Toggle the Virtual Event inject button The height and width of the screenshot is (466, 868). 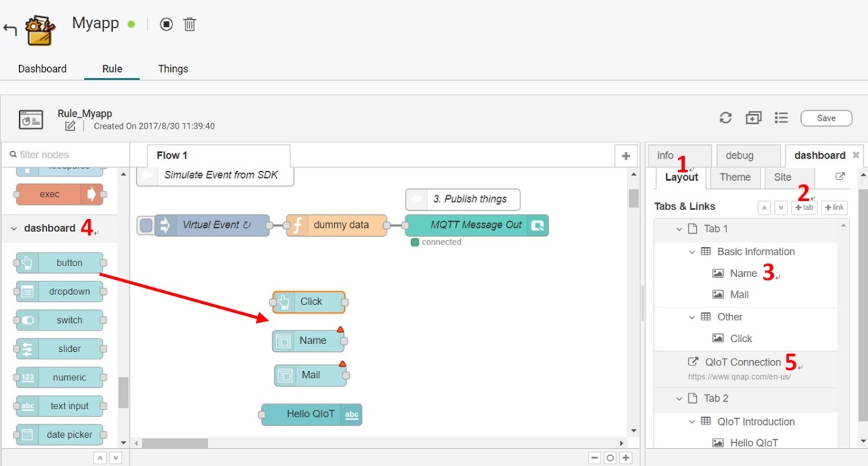146,225
